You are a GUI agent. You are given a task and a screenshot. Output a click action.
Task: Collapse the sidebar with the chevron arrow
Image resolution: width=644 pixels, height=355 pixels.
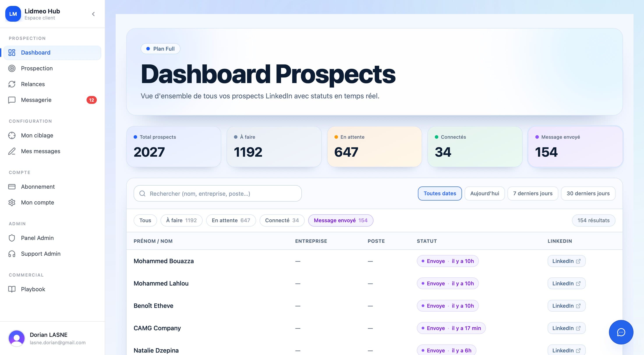point(94,14)
